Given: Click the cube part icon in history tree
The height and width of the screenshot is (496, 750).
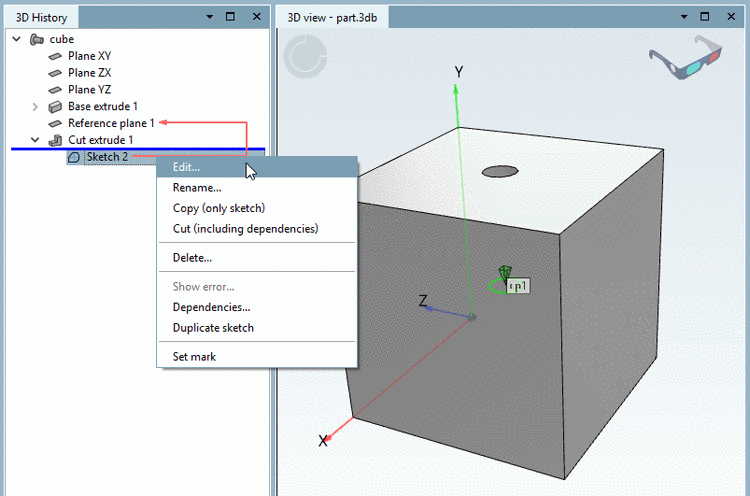Looking at the screenshot, I should click(x=37, y=39).
